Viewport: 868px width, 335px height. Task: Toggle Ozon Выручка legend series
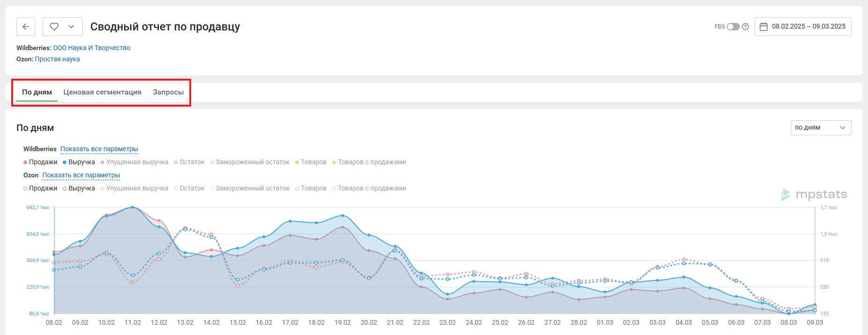[x=79, y=188]
